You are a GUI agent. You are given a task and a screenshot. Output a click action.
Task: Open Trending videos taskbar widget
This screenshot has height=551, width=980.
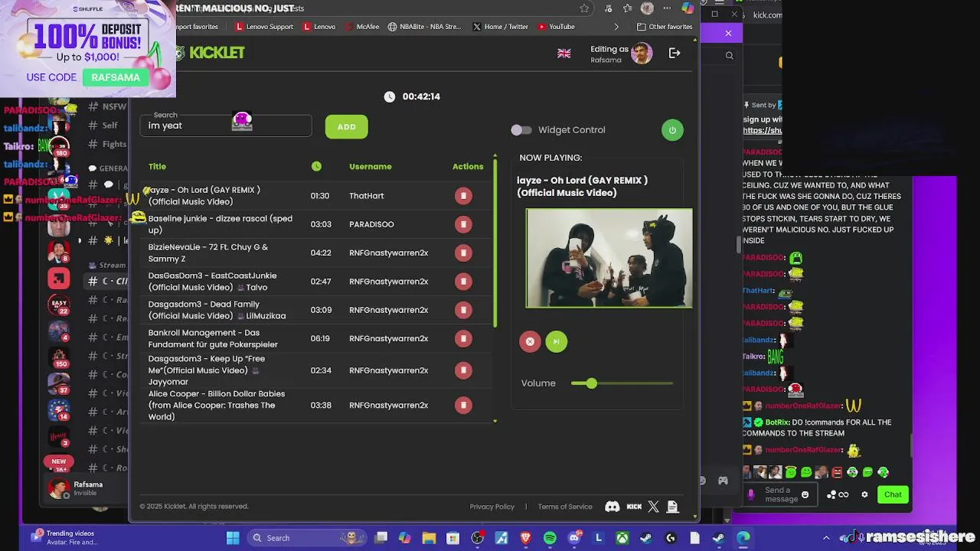63,538
